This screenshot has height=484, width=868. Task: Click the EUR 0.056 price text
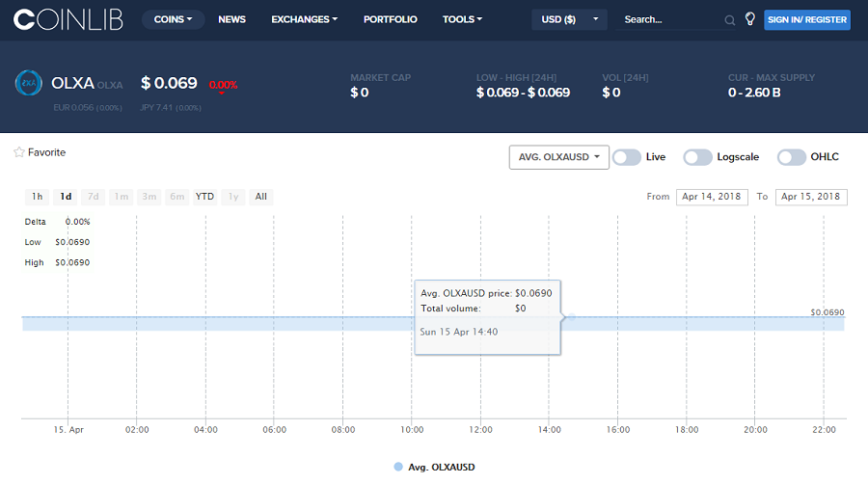[88, 107]
